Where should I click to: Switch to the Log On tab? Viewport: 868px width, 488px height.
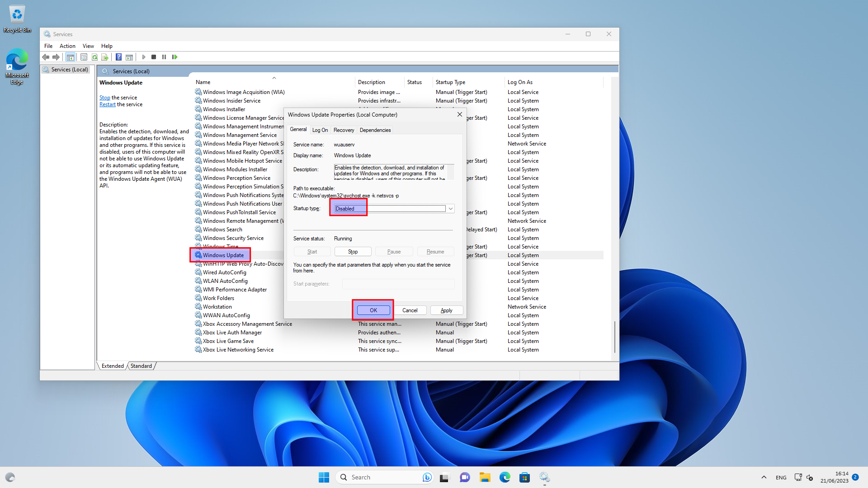(x=320, y=130)
